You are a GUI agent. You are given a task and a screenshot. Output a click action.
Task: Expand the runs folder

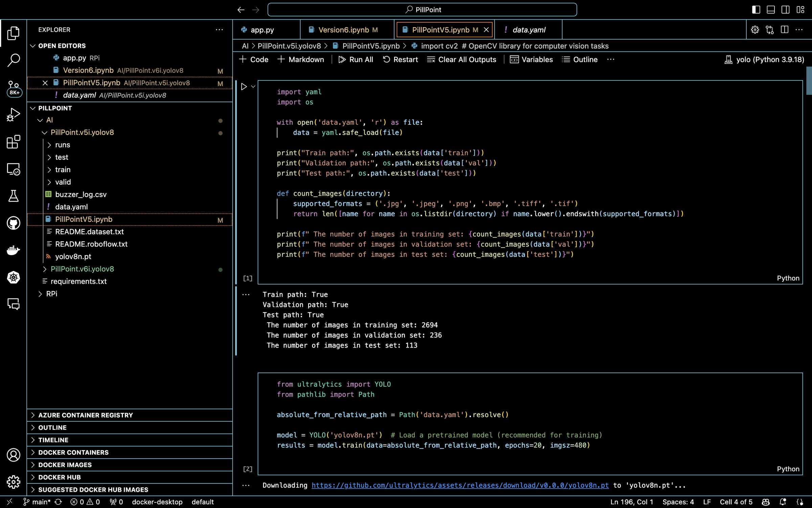click(x=63, y=145)
